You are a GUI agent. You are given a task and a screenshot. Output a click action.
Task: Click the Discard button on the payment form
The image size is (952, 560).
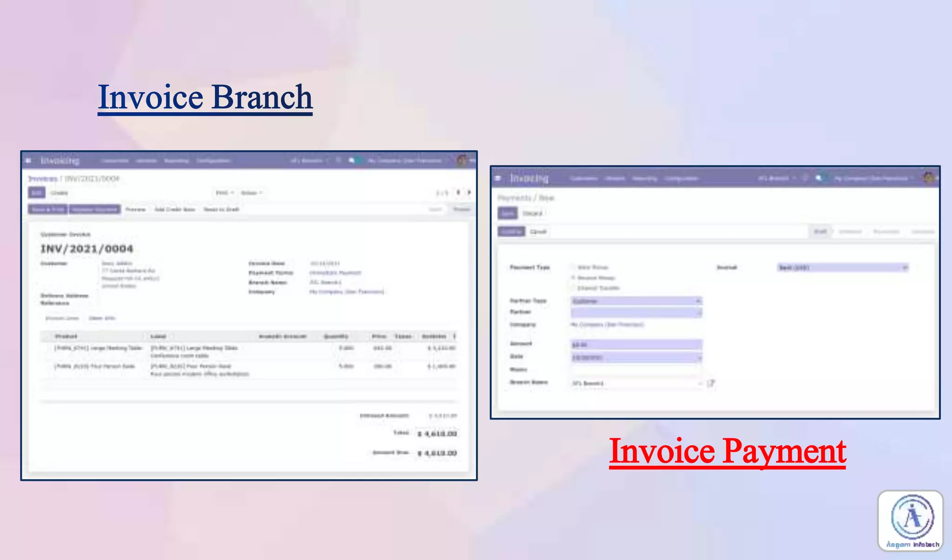532,213
